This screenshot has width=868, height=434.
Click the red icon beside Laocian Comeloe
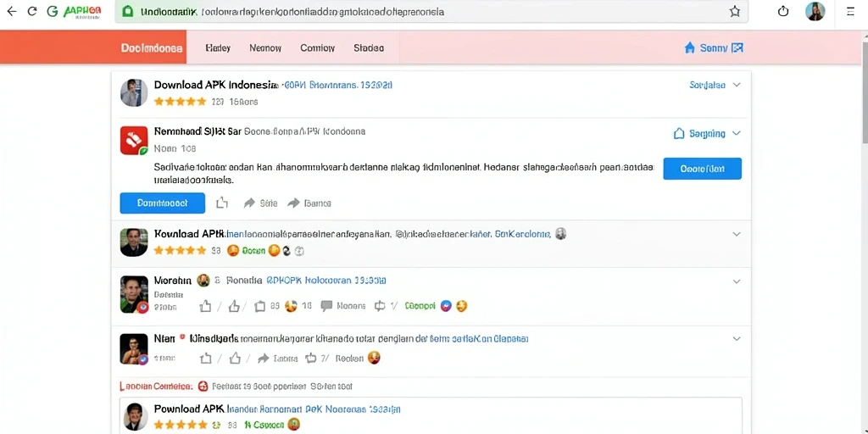203,387
